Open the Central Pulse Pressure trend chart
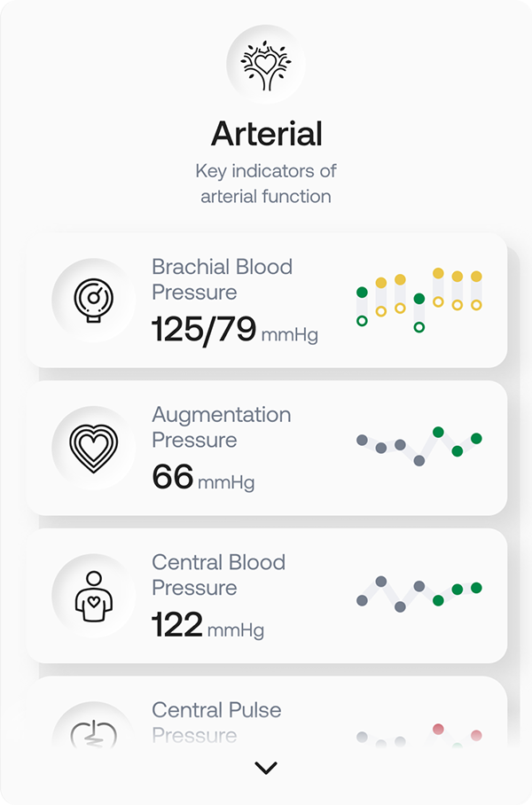The width and height of the screenshot is (532, 805). click(419, 736)
